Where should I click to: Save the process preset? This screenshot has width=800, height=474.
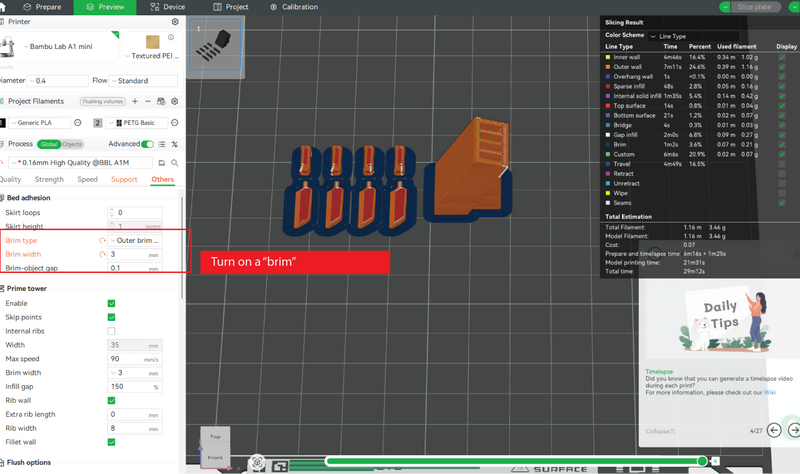[162, 163]
